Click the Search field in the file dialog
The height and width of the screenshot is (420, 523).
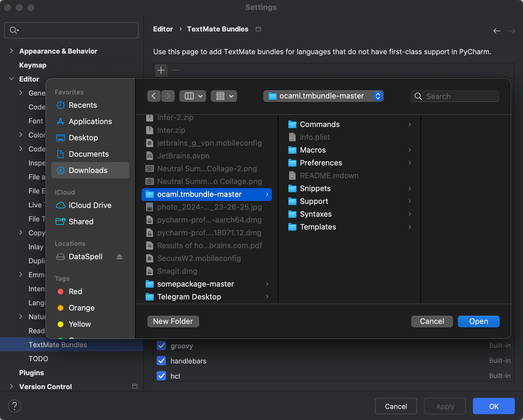point(455,96)
